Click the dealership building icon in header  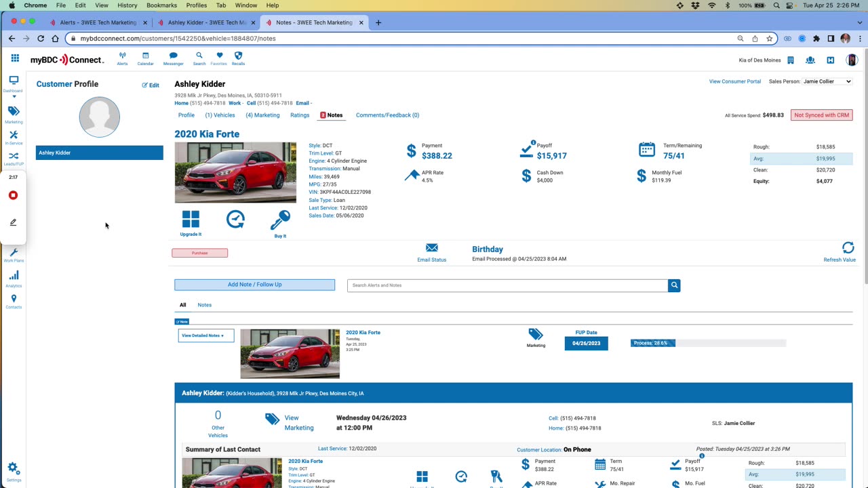pos(790,60)
